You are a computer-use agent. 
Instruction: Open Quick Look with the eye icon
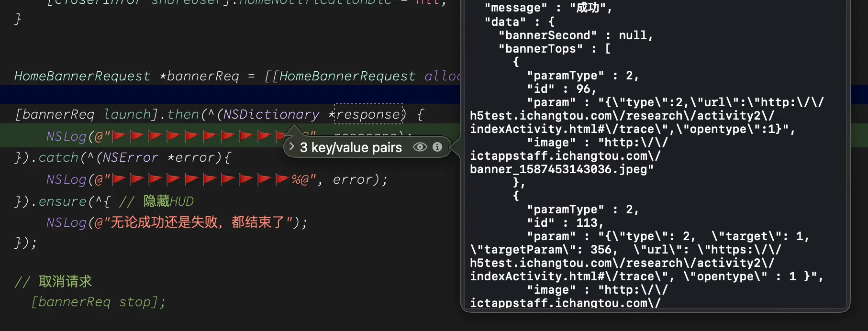pyautogui.click(x=420, y=147)
